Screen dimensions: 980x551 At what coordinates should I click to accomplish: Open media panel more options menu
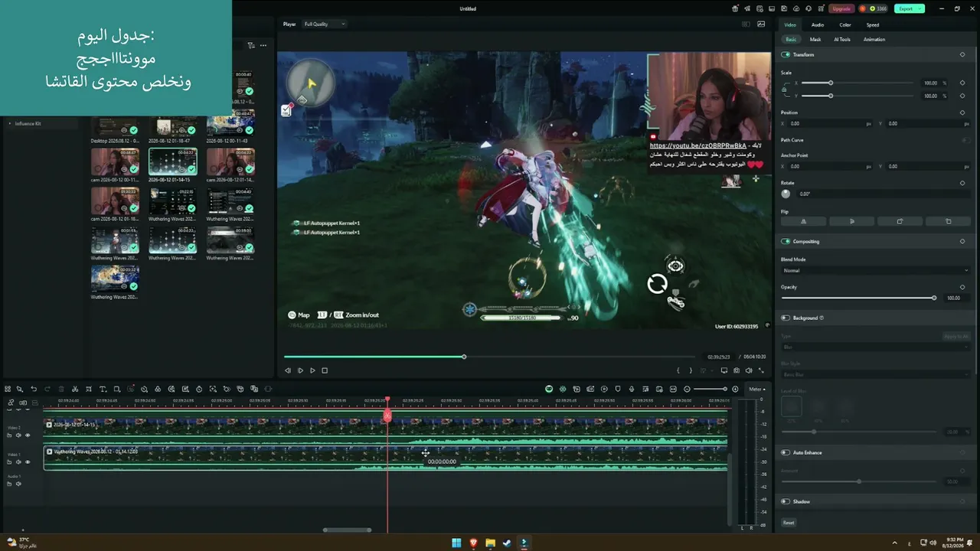coord(263,45)
